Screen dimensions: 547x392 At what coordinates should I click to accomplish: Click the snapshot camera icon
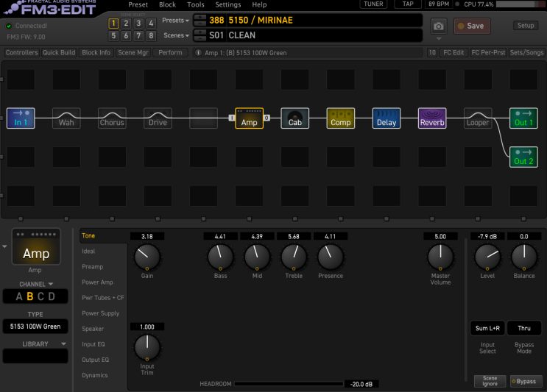[439, 26]
